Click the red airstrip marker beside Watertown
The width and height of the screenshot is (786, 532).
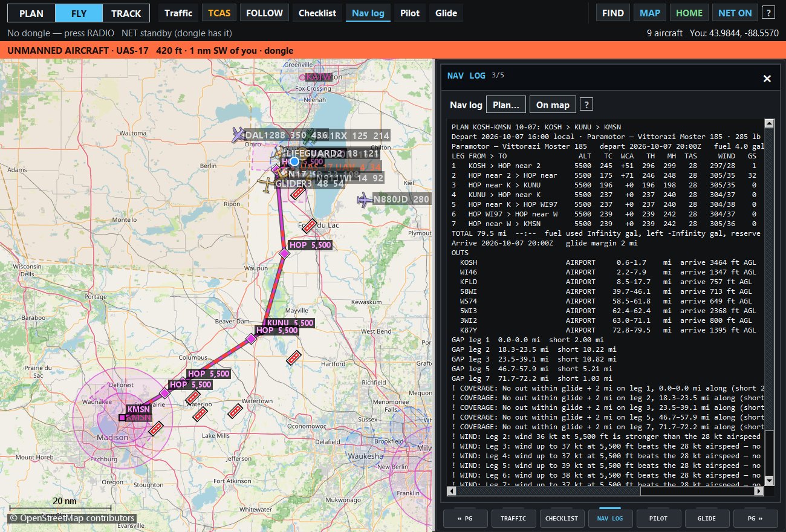(x=235, y=411)
